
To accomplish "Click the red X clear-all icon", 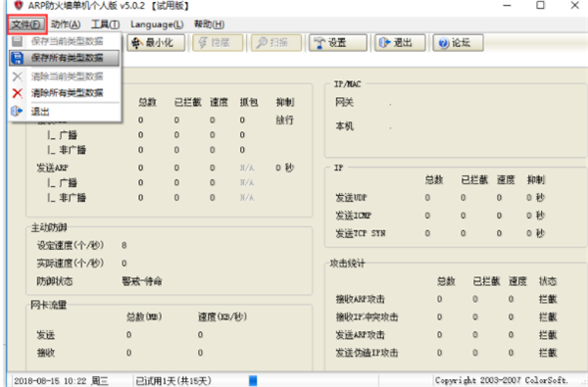I will pos(18,93).
